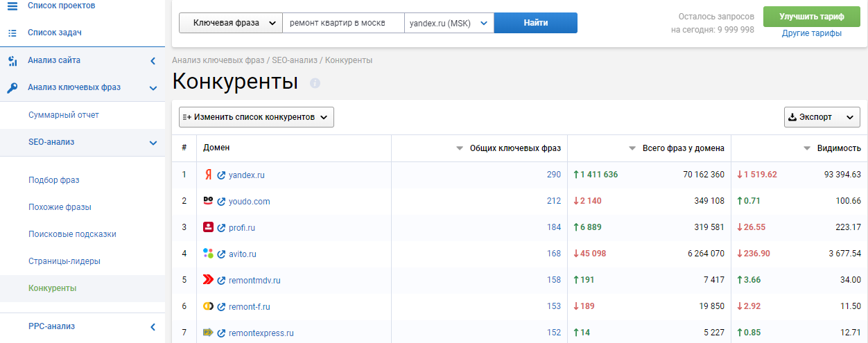Click the Домен column header

click(216, 148)
